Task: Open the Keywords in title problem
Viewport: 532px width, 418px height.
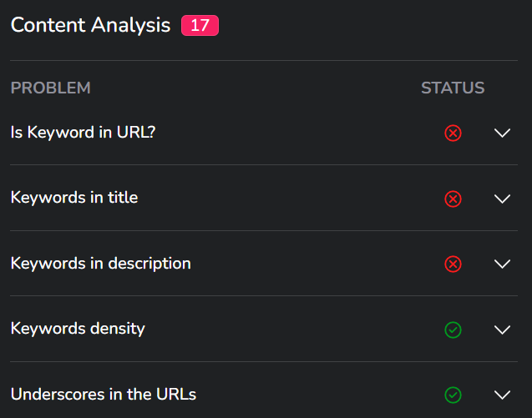Action: [74, 198]
